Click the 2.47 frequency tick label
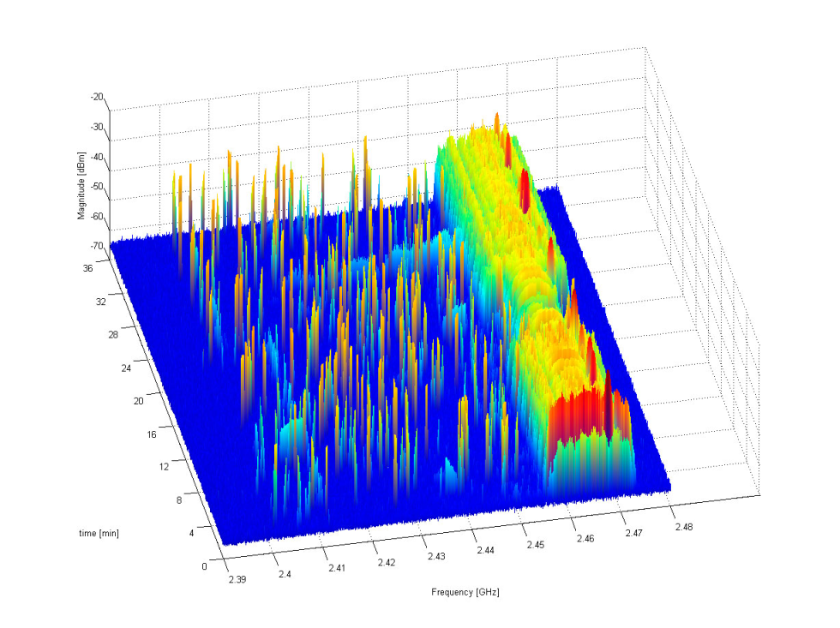The width and height of the screenshot is (840, 628). click(634, 533)
